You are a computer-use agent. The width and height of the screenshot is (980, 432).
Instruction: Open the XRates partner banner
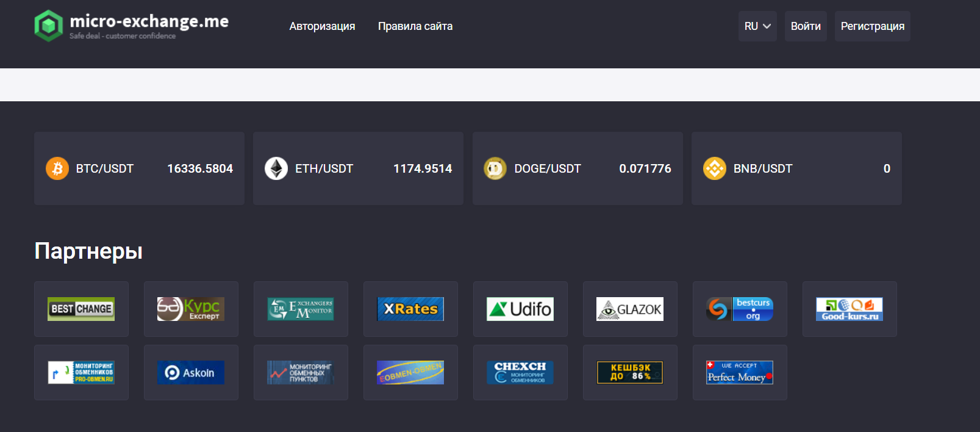[x=410, y=309]
